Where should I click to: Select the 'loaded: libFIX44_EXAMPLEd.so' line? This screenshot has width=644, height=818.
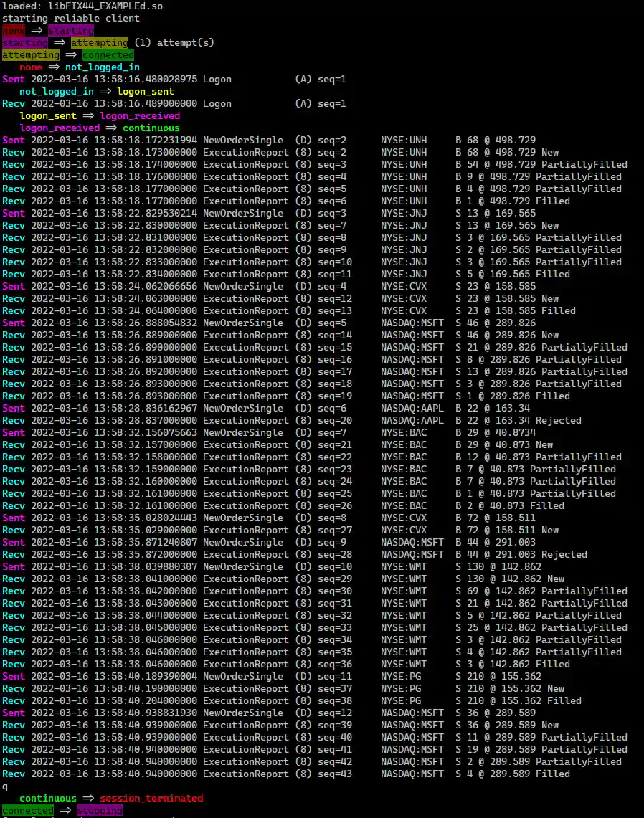[79, 6]
